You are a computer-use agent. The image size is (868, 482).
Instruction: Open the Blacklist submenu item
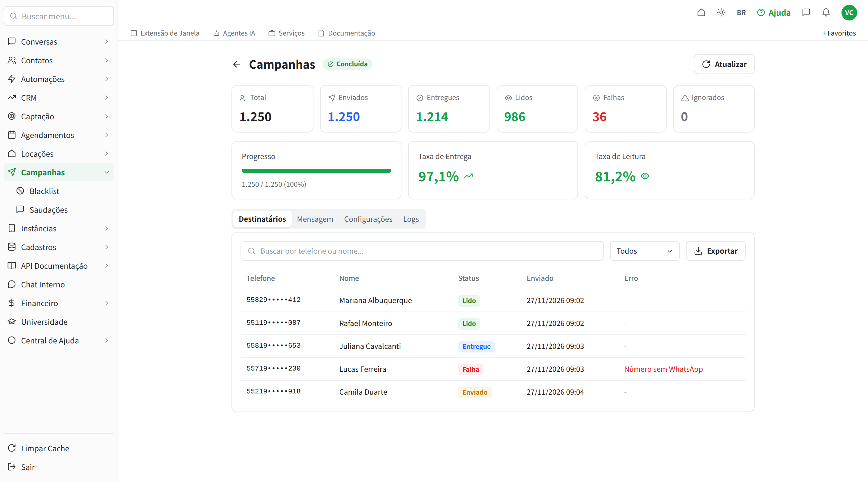click(x=59, y=191)
